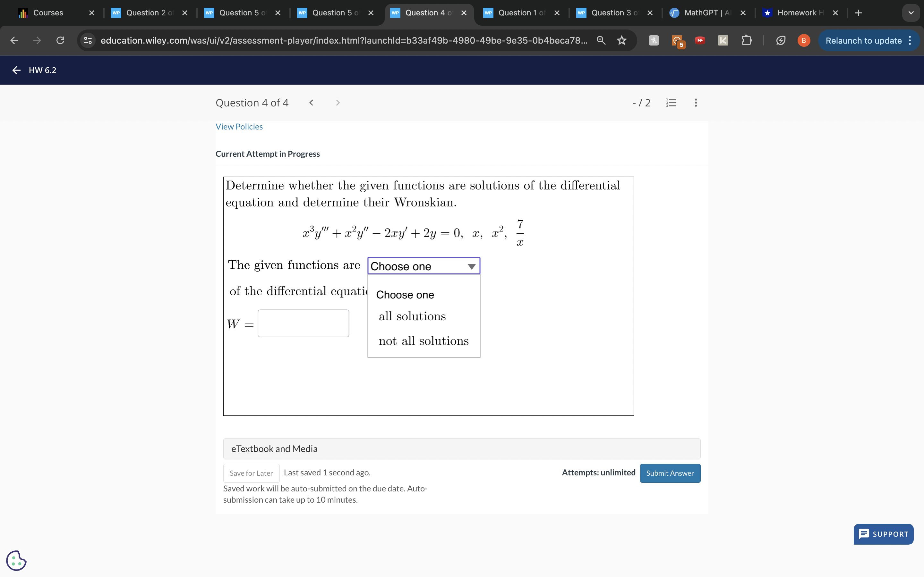Open the Choose one dropdown
The width and height of the screenshot is (924, 577).
pos(423,266)
